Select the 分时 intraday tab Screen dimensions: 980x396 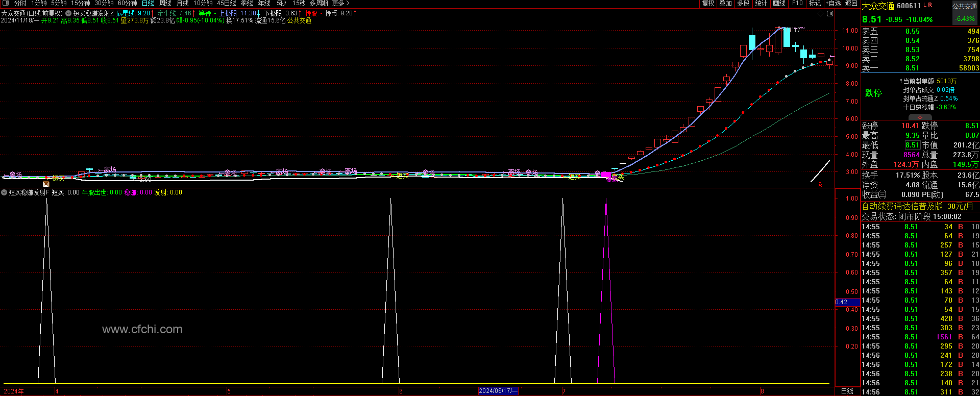[20, 3]
